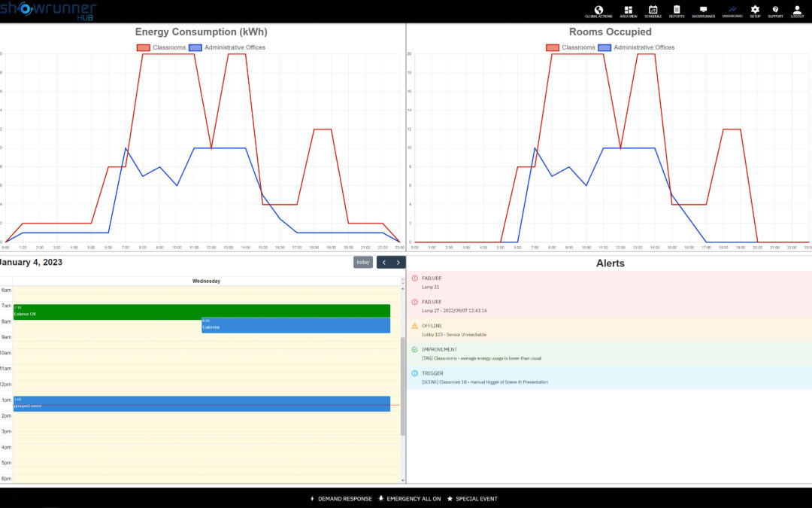
Task: Click the 9am time slot label
Action: click(x=6, y=337)
